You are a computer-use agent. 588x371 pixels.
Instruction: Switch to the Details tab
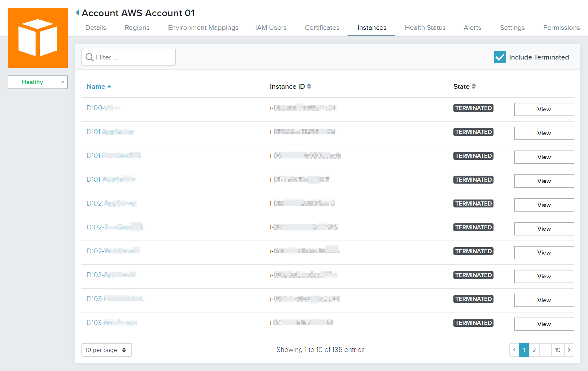(x=96, y=28)
